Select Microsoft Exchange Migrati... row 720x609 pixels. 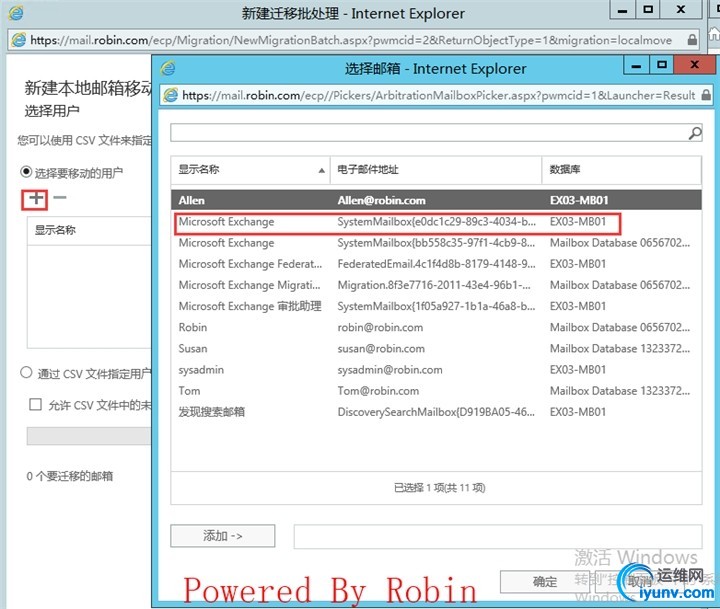click(436, 285)
